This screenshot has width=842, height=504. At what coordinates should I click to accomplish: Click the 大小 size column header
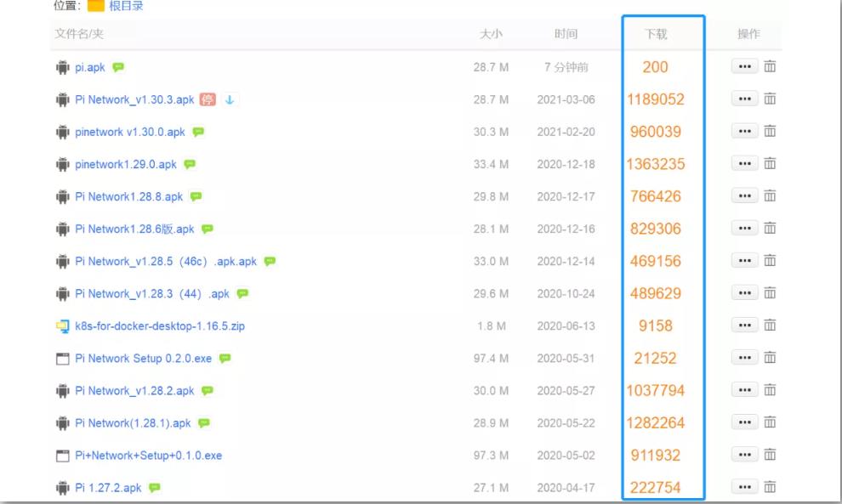491,34
